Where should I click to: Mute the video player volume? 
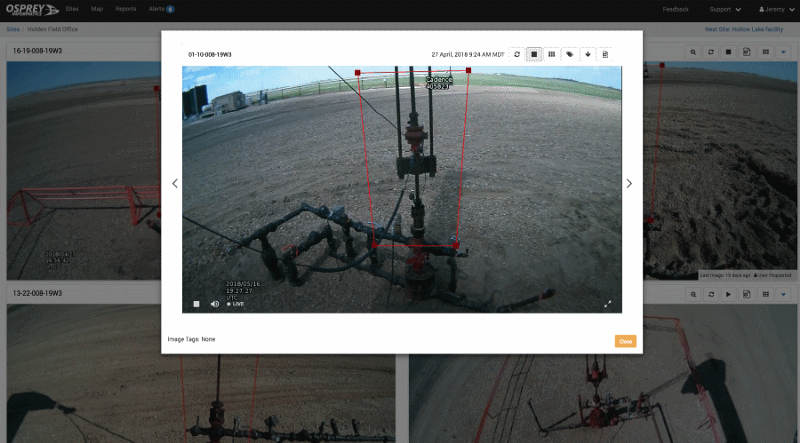(x=214, y=304)
